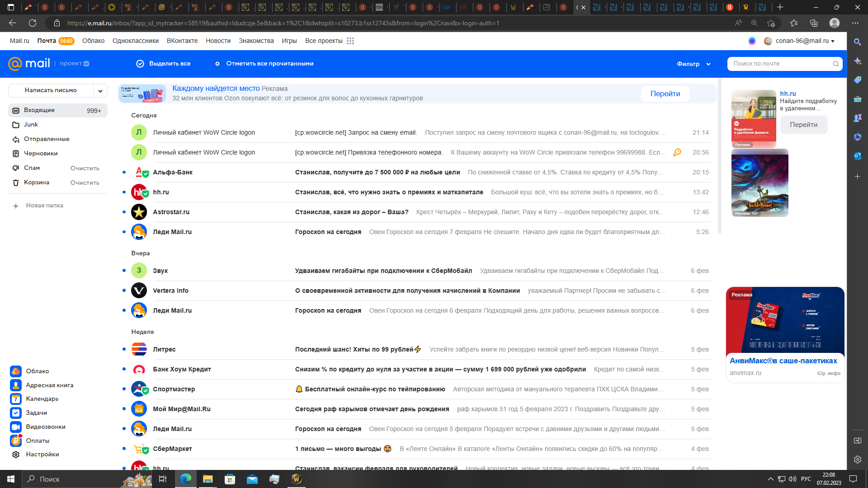Toggle unread dot on Литрес email

124,349
